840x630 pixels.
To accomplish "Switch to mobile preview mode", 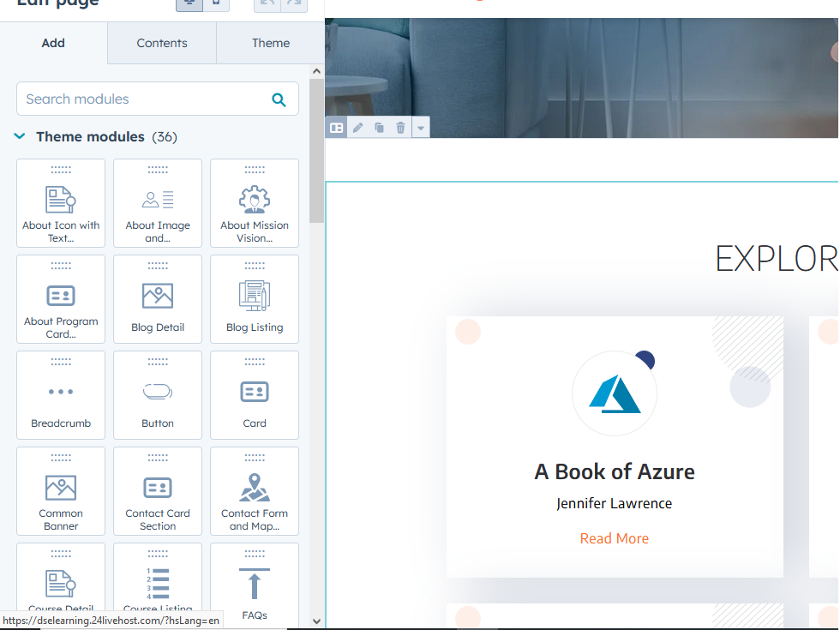I will [216, 3].
